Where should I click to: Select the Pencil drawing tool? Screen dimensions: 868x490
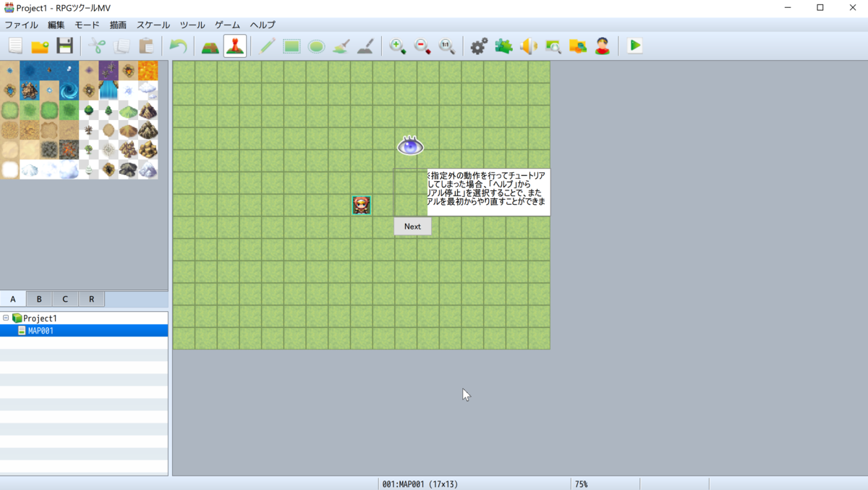point(267,46)
